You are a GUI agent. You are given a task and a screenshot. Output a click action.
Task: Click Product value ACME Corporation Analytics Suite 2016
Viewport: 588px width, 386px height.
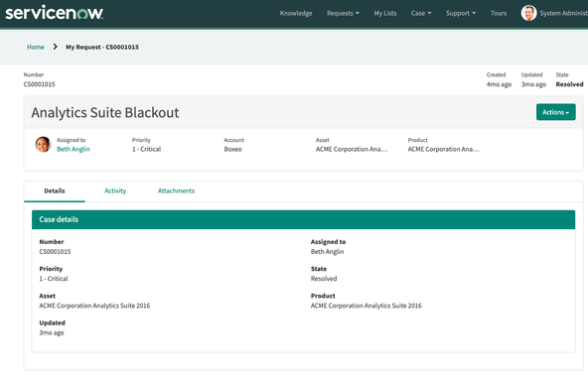(x=366, y=306)
